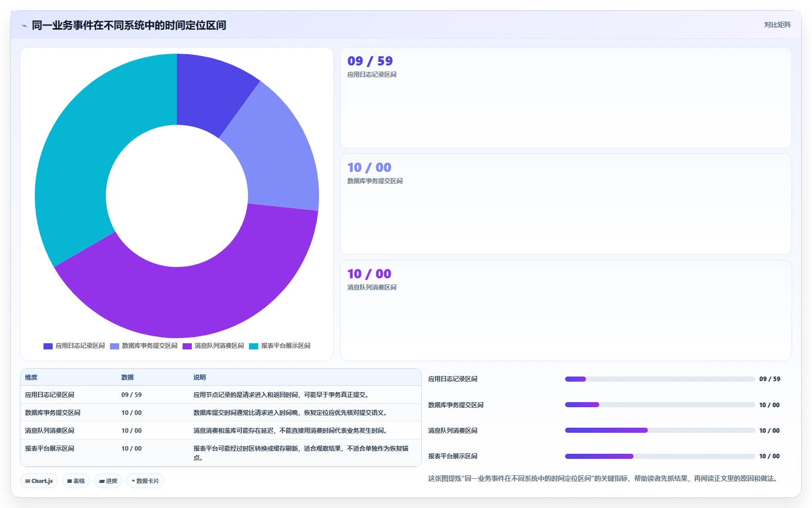Click the 表格 tag chip

pos(76,481)
